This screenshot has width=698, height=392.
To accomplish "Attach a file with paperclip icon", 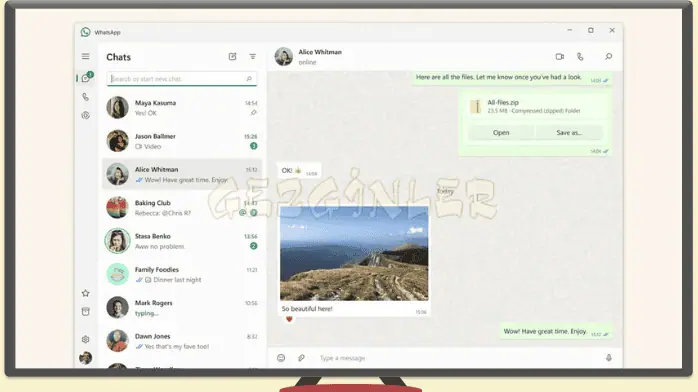I will 301,358.
